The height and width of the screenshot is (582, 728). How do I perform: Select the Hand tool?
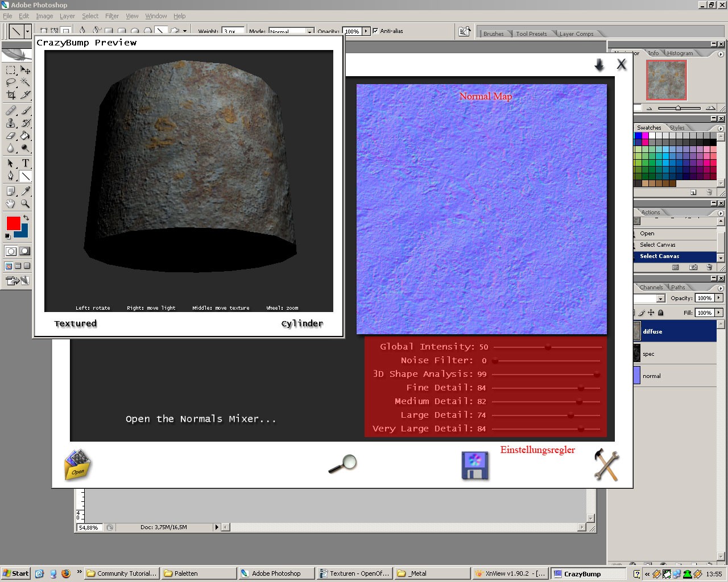11,204
